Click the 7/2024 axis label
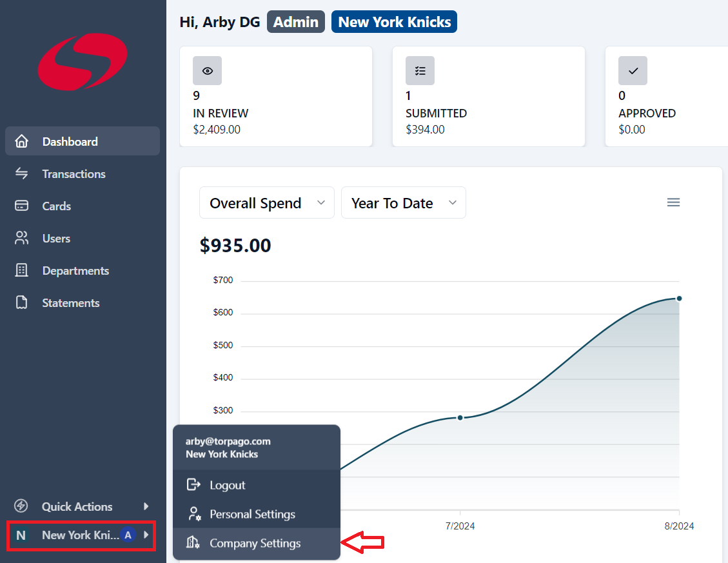 [460, 526]
